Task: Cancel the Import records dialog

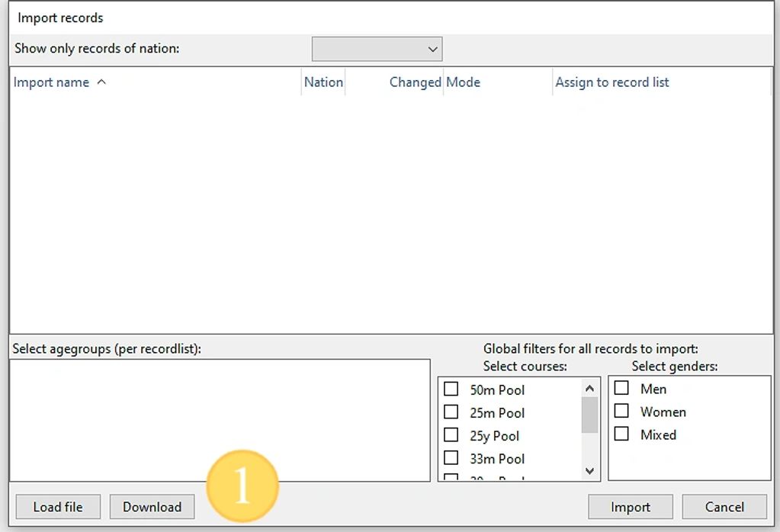Action: (x=724, y=507)
